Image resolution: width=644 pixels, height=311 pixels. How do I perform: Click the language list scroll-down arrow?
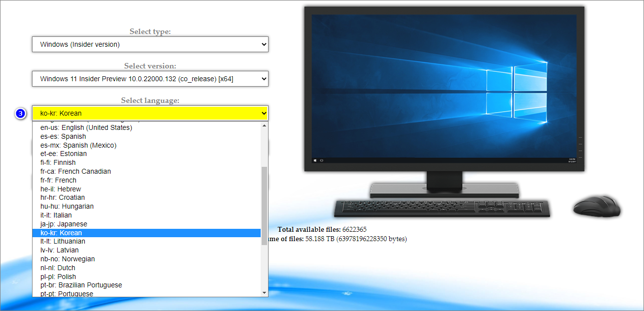pyautogui.click(x=264, y=293)
